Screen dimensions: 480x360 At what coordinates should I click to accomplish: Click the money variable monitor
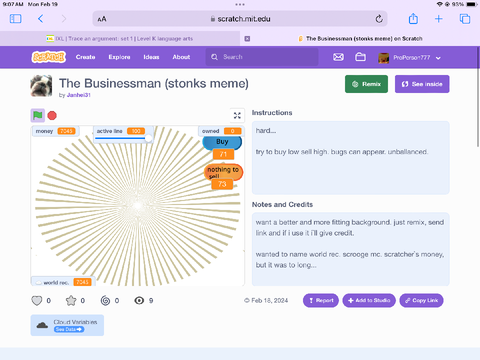pos(56,131)
